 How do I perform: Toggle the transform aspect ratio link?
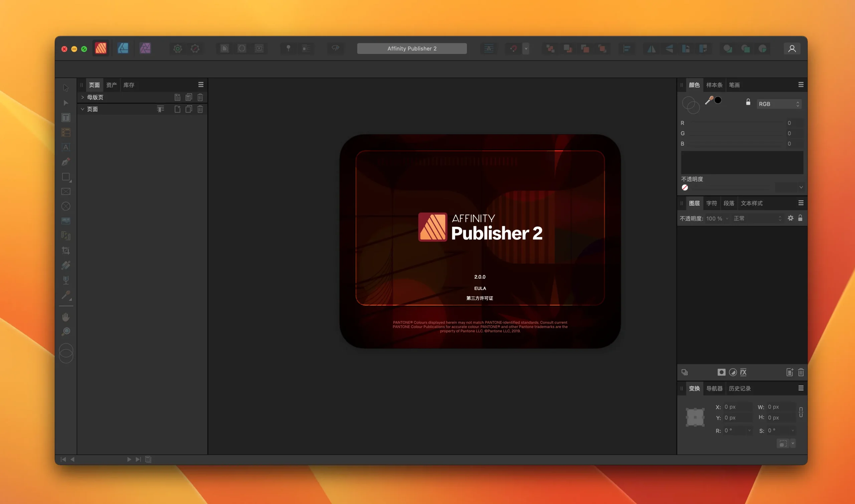click(801, 412)
